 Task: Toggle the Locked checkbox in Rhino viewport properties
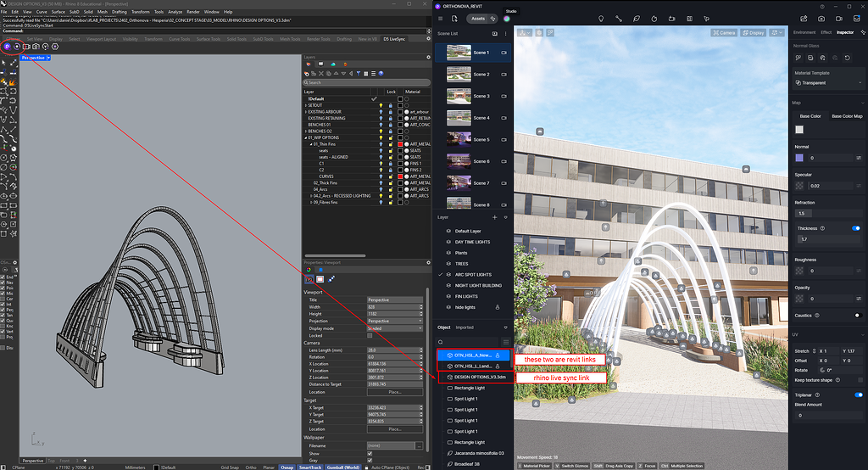(370, 335)
